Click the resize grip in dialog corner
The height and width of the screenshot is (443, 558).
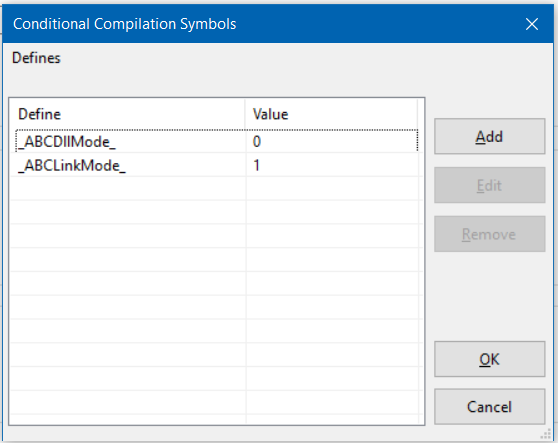(x=546, y=434)
